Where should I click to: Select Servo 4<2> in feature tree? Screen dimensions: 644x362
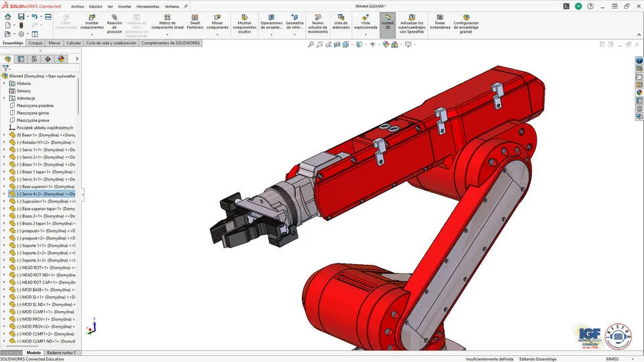42,194
